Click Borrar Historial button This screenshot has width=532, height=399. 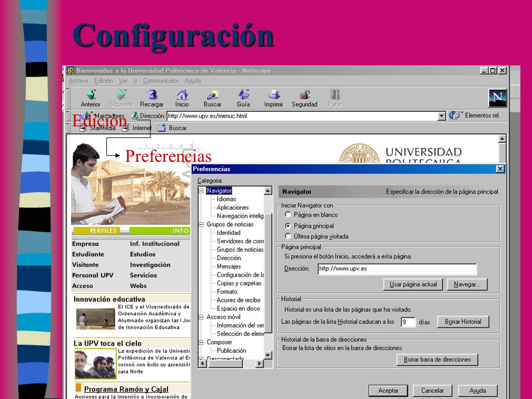point(463,321)
